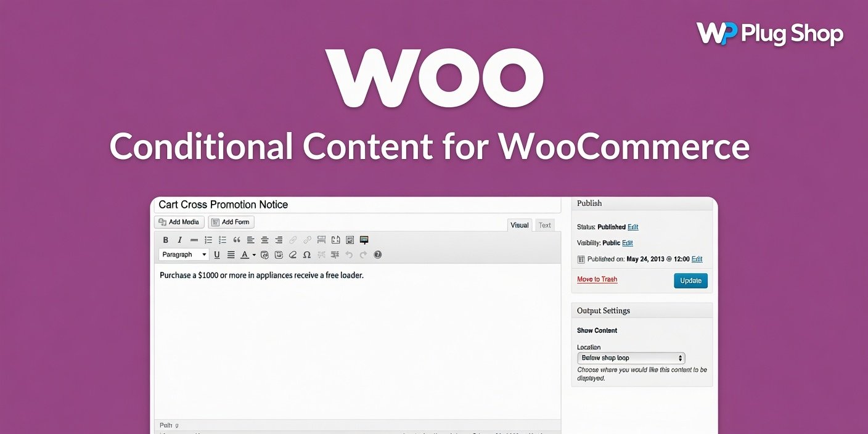
Task: Align text left
Action: point(251,240)
